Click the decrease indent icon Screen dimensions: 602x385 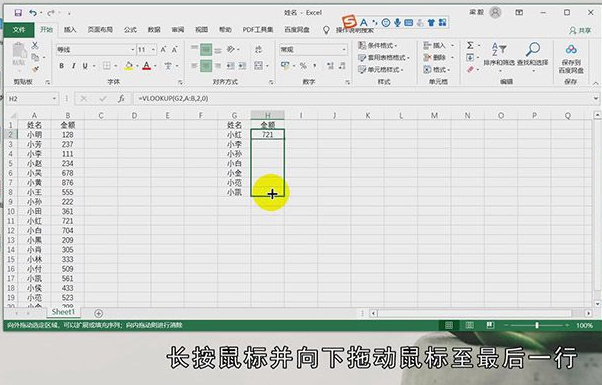tap(230, 66)
